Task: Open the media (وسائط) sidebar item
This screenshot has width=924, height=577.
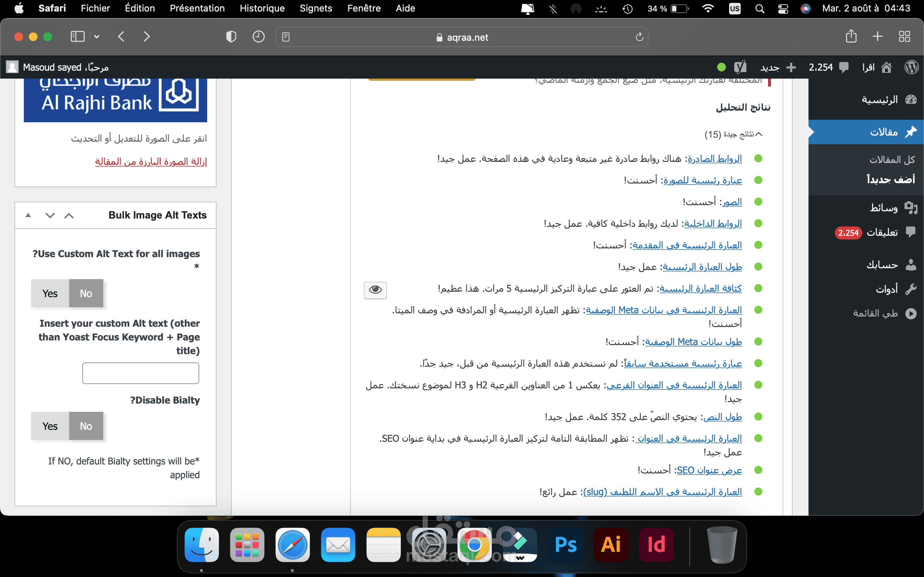Action: click(x=884, y=208)
